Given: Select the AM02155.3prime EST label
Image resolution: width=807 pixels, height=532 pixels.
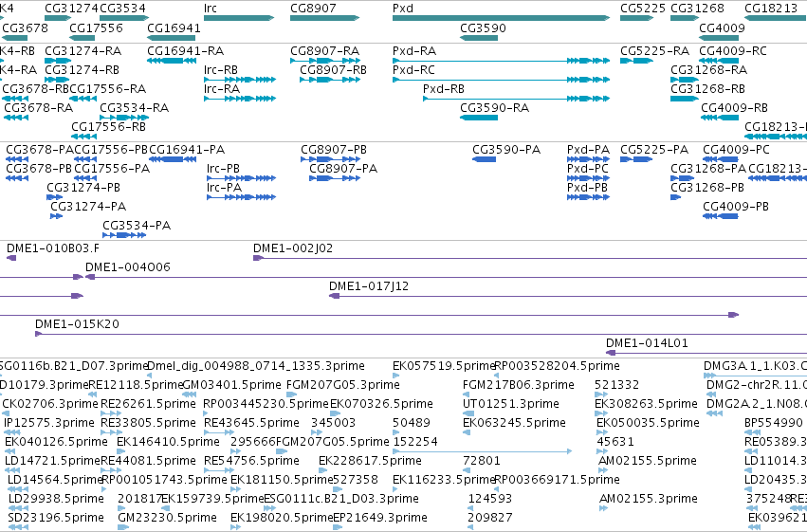Looking at the screenshot, I should click(649, 499).
